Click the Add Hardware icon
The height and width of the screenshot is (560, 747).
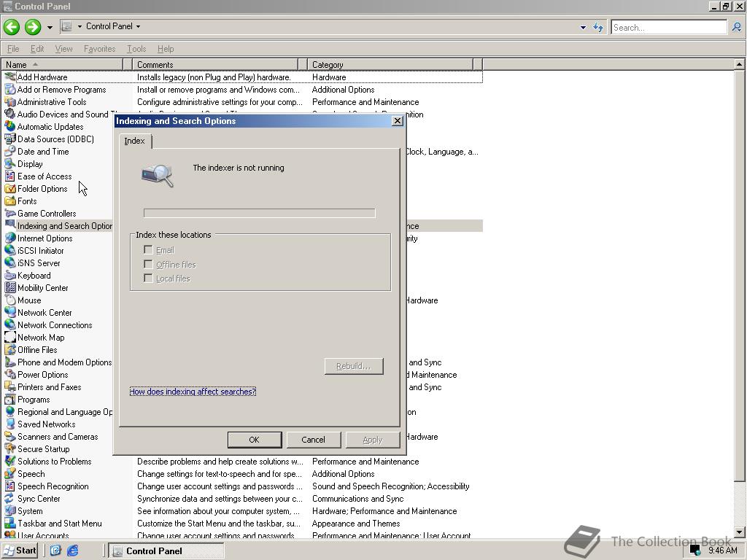[x=9, y=77]
